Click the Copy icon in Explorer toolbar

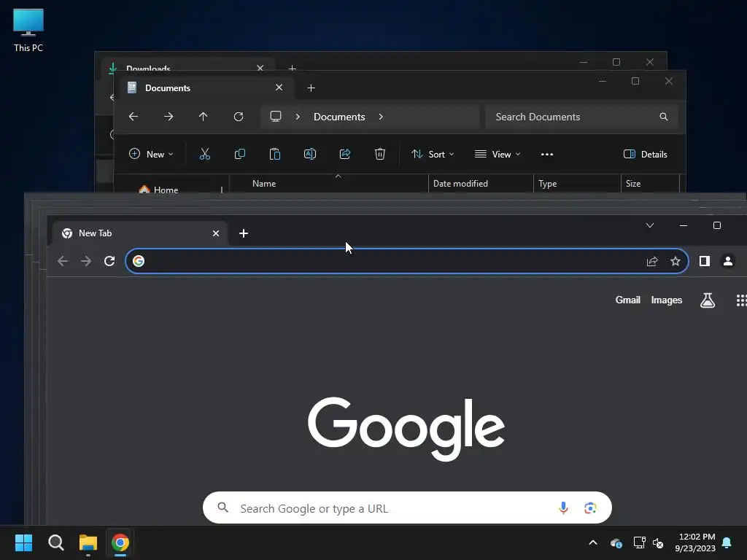pos(239,154)
